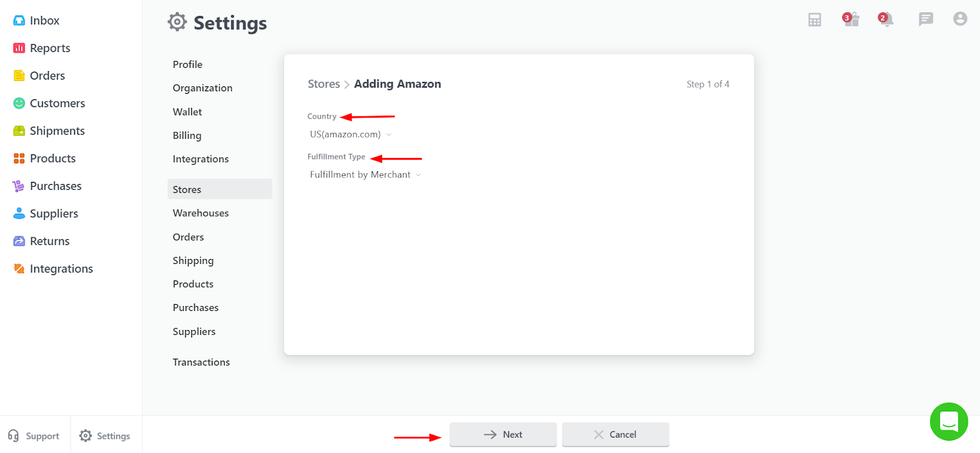The width and height of the screenshot is (980, 453).
Task: Click the Settings gear icon beside the page title
Action: pos(177,22)
